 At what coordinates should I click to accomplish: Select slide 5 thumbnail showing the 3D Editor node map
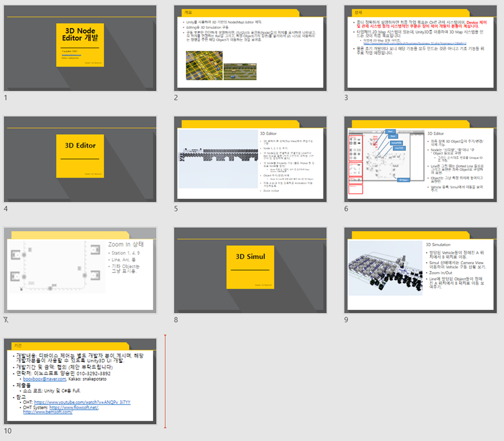[x=250, y=159]
